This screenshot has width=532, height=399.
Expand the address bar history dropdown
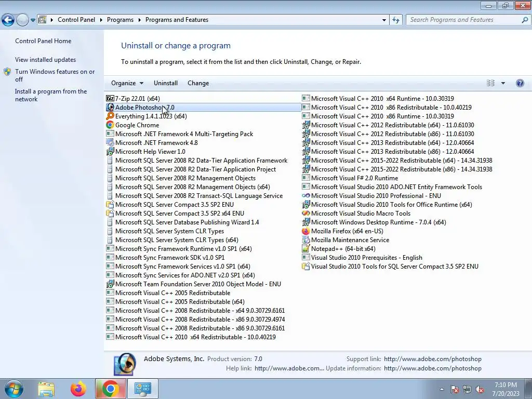[384, 20]
